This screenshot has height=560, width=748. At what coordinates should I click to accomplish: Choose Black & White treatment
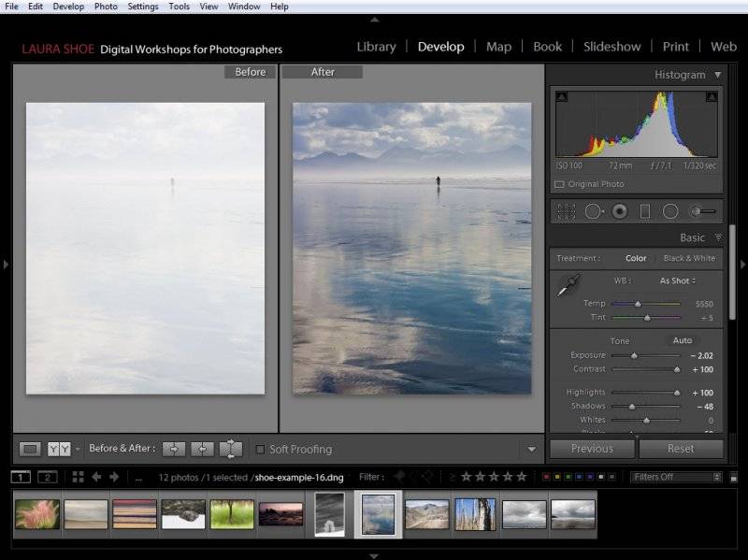pyautogui.click(x=689, y=258)
